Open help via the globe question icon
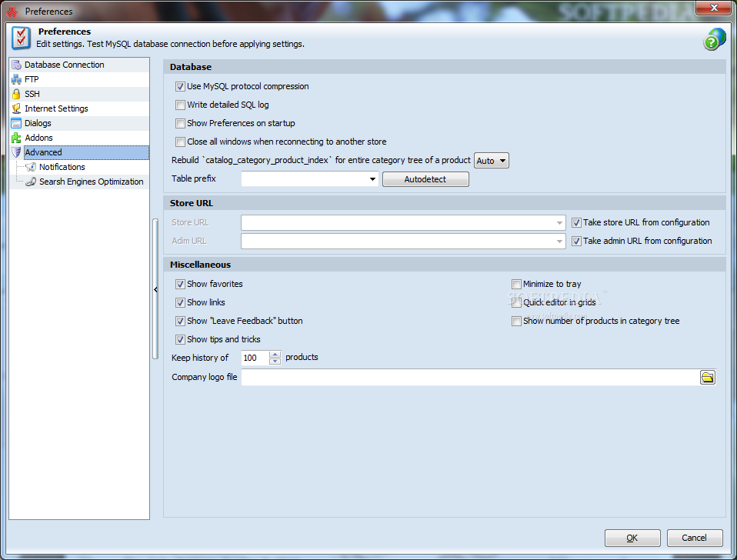The image size is (737, 560). [x=715, y=39]
